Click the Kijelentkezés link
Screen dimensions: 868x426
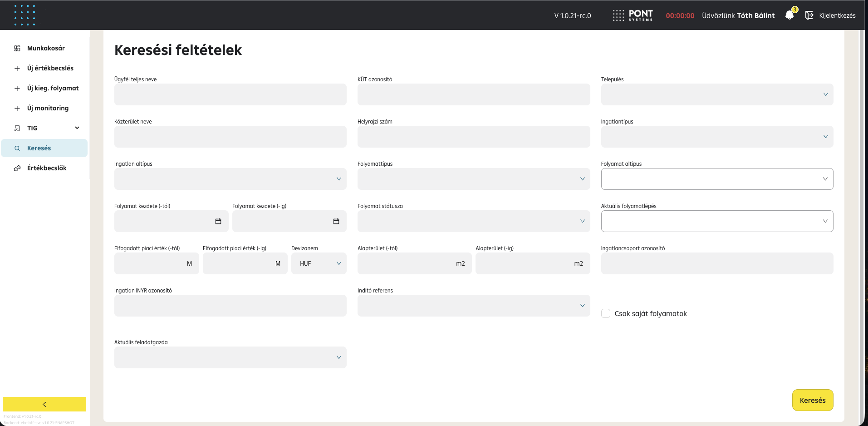point(837,15)
